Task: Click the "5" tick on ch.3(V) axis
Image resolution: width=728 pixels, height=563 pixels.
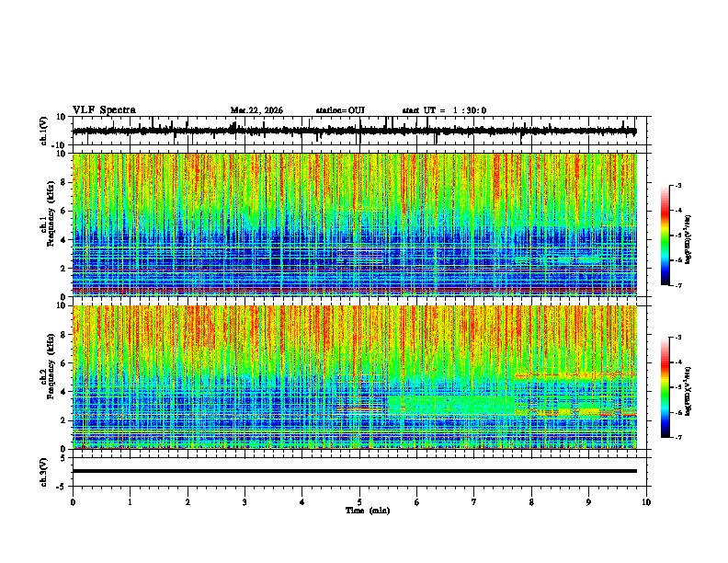Action: click(x=64, y=457)
